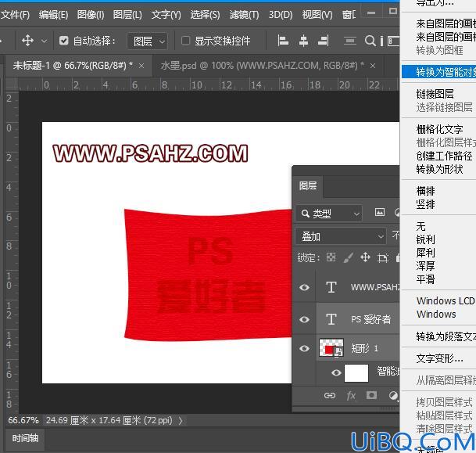
Task: Choose 文字变形... in context menu
Action: tap(439, 358)
